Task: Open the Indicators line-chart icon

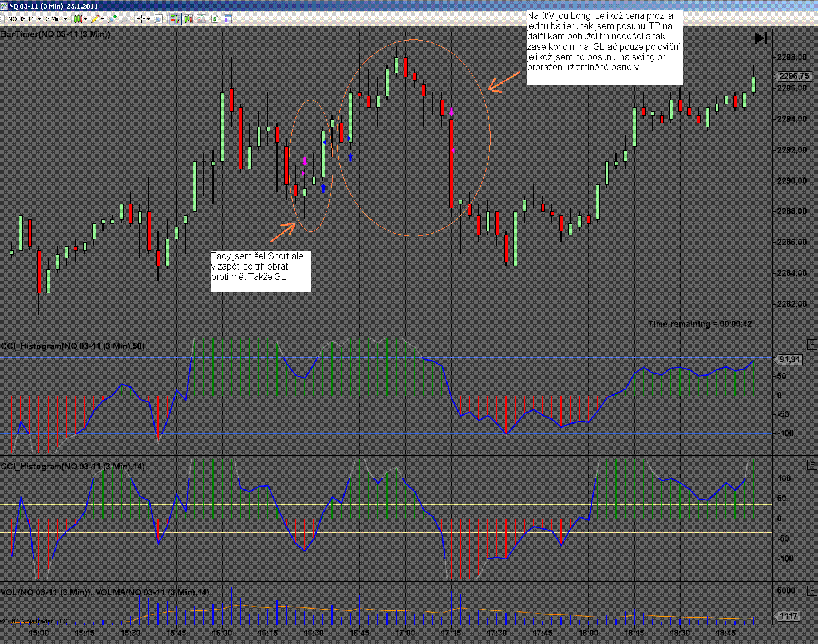Action: pos(201,19)
